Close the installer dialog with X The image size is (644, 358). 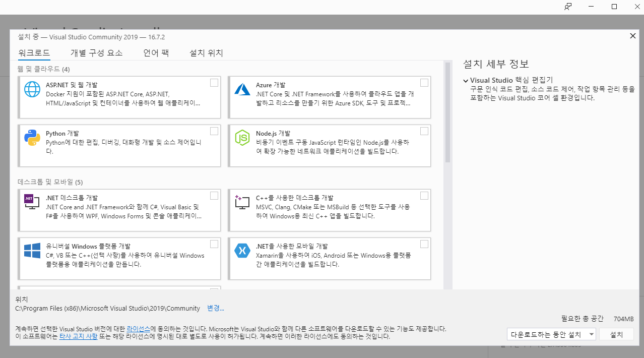(x=633, y=36)
